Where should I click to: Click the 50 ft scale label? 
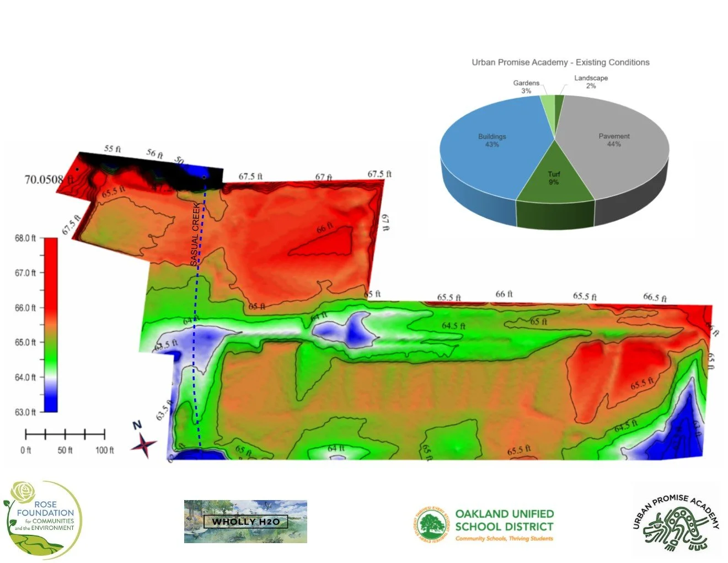click(65, 450)
